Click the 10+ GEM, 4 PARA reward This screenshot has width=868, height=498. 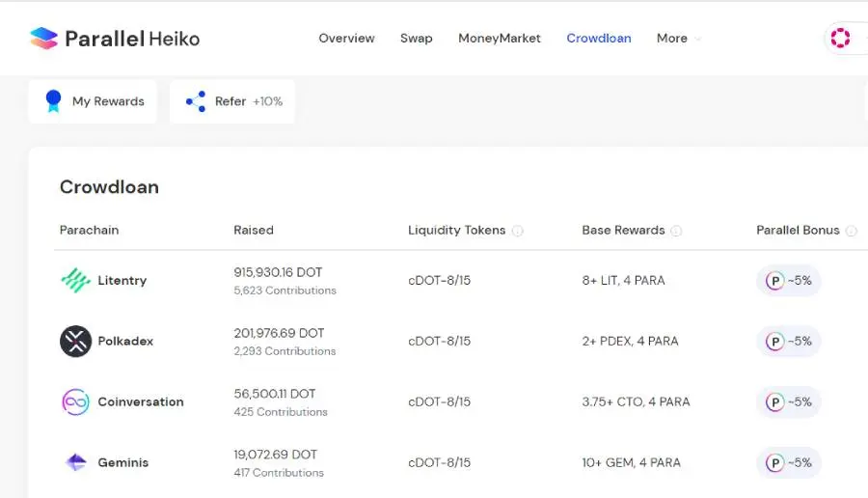pos(631,462)
